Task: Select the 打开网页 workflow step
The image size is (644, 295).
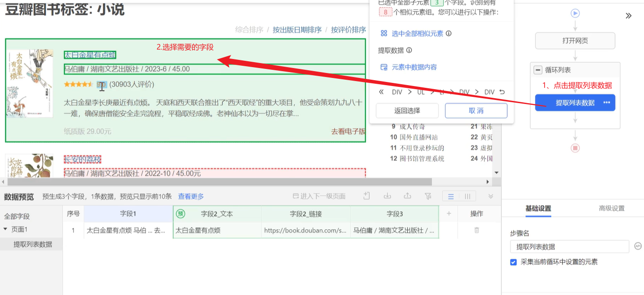Action: (575, 41)
